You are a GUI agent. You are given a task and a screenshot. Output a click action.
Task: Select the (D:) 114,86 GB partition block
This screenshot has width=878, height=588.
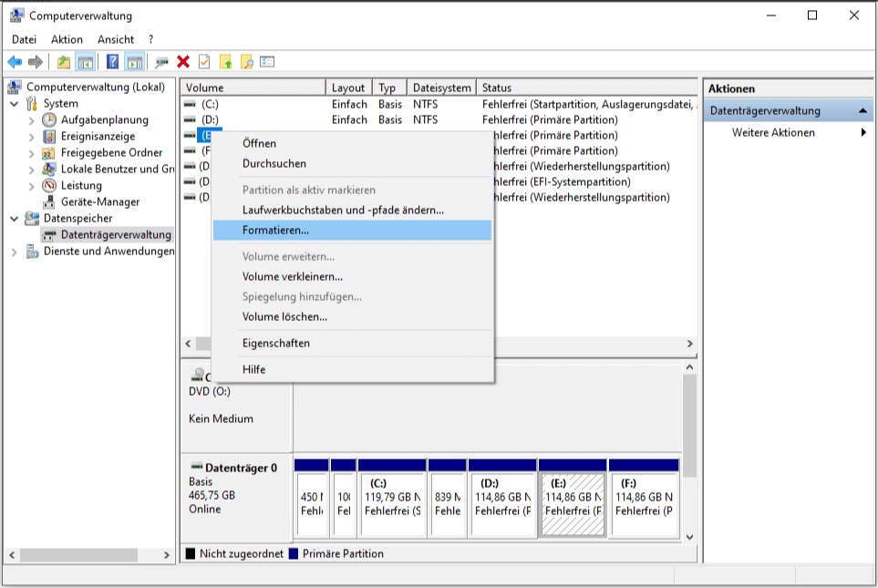coord(503,499)
